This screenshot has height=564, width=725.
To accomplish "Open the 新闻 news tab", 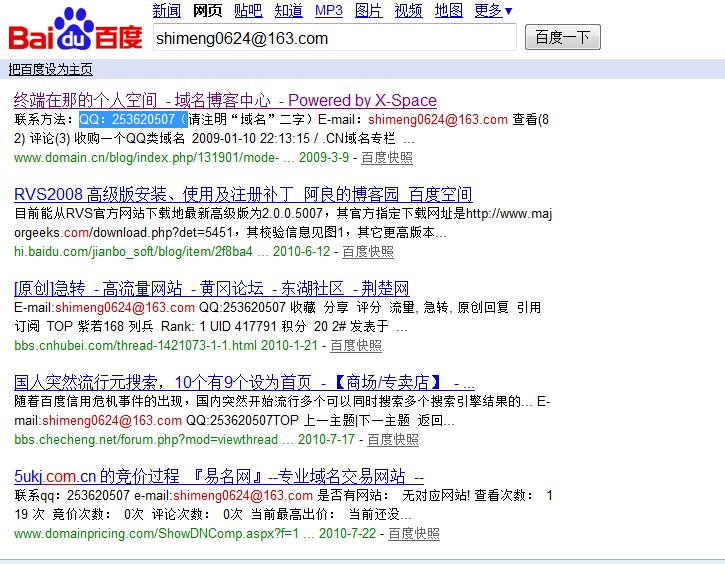I will pos(166,10).
